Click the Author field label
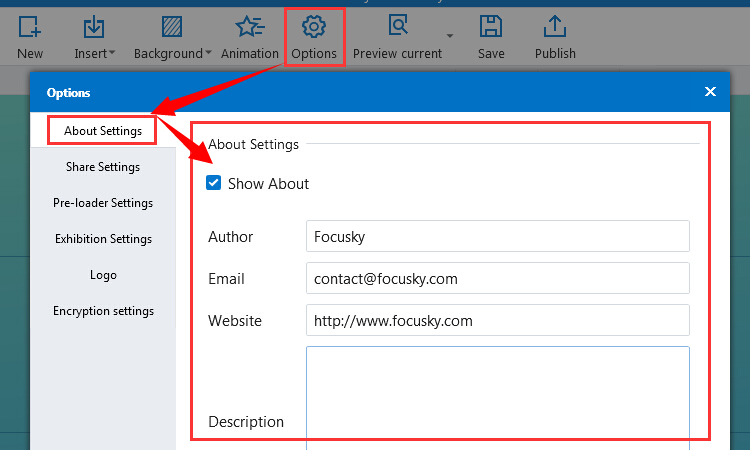This screenshot has width=750, height=450. (x=230, y=237)
